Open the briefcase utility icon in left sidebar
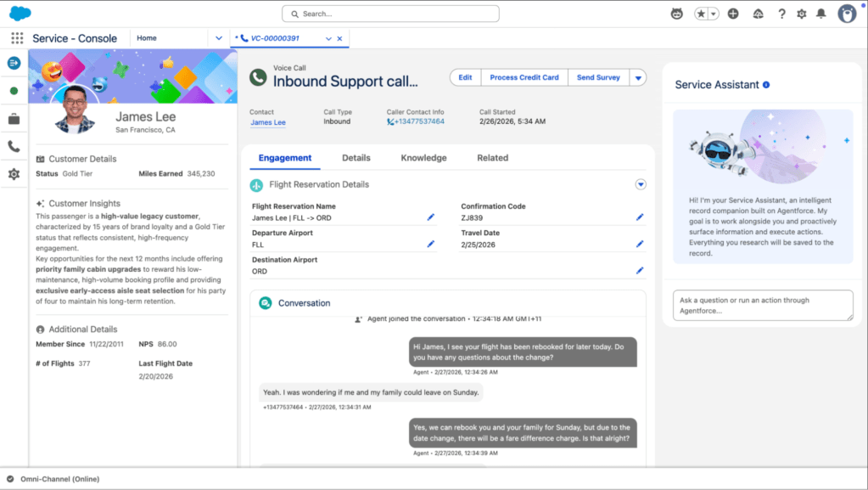This screenshot has height=490, width=868. [x=14, y=119]
